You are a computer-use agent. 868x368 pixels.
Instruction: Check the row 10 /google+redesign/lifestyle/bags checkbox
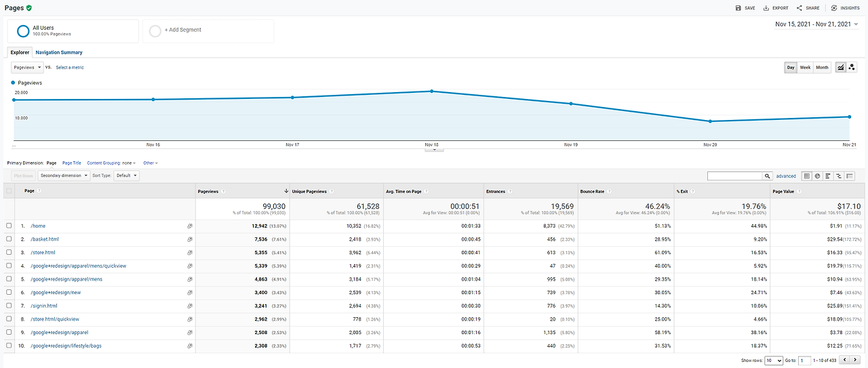pyautogui.click(x=9, y=346)
